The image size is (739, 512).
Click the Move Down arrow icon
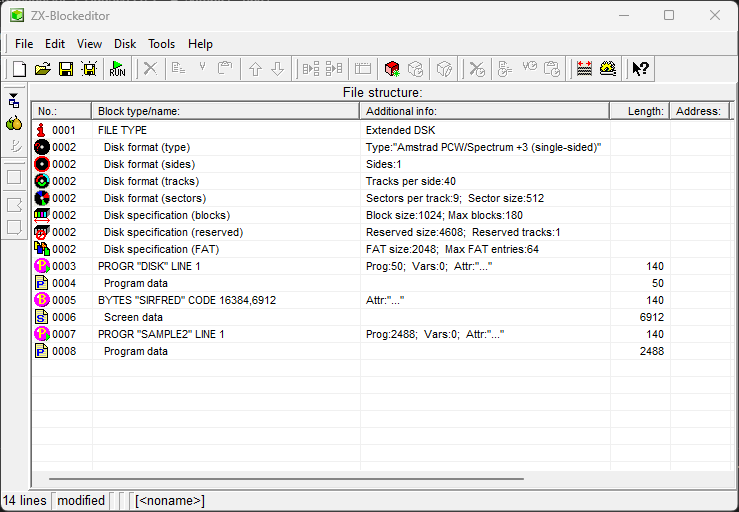278,69
